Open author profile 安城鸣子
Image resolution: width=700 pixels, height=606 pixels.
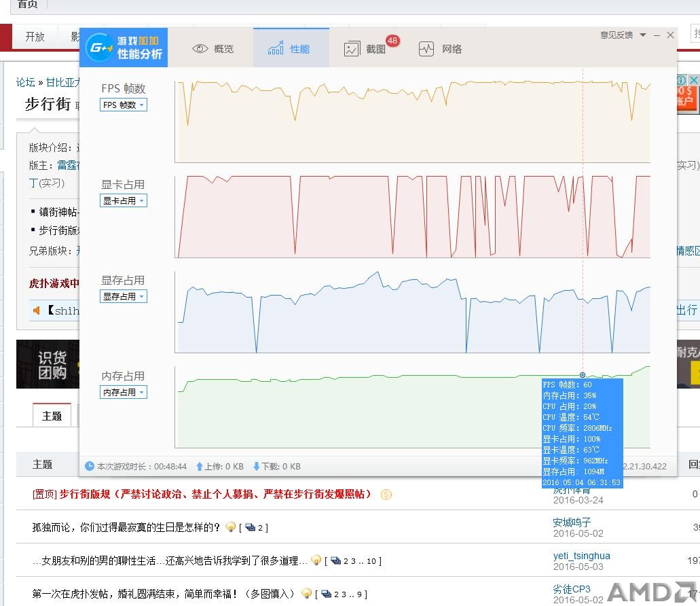tap(572, 522)
